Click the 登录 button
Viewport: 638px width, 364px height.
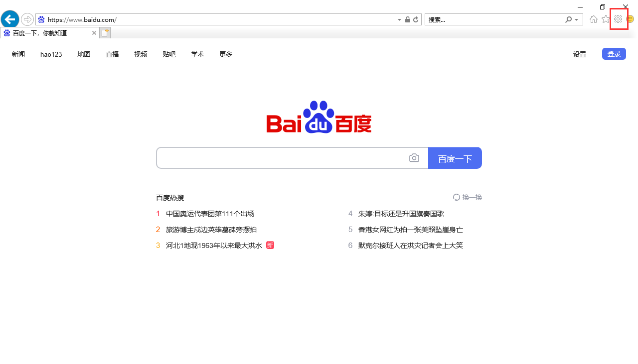pyautogui.click(x=614, y=54)
